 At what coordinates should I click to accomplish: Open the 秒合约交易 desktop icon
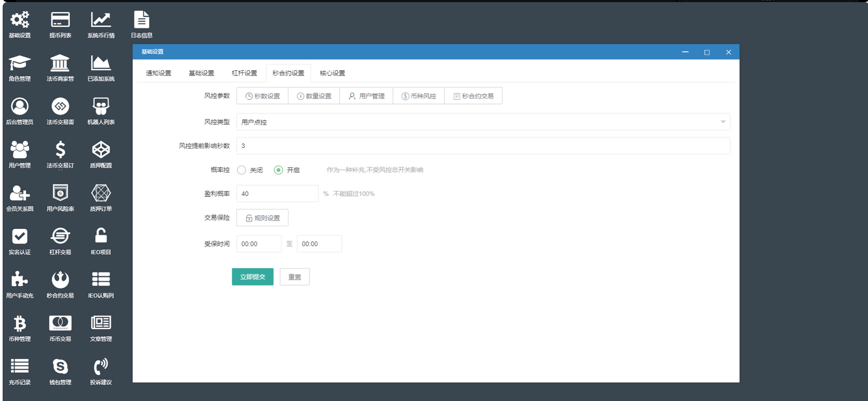[x=60, y=280]
